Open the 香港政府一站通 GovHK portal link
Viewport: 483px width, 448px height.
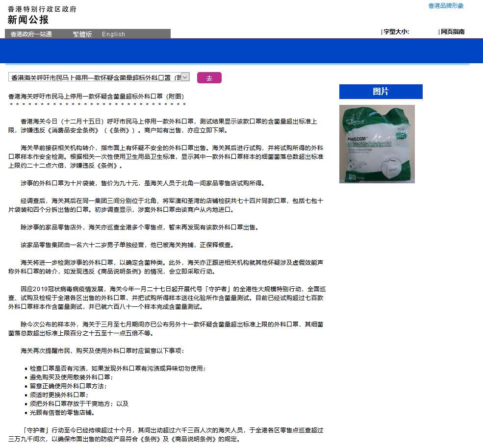30,34
